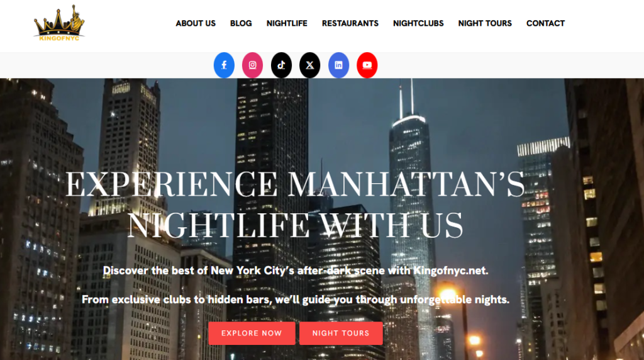Open Night Tours in the top menu
Image resolution: width=644 pixels, height=360 pixels.
pyautogui.click(x=485, y=23)
